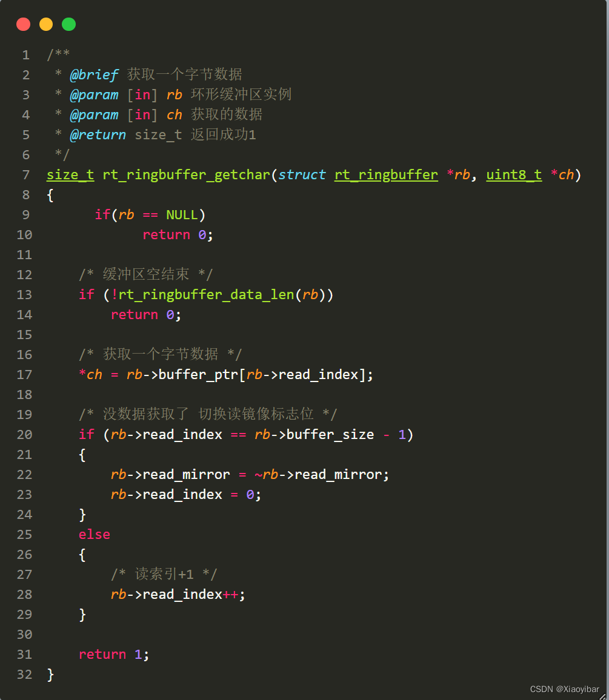
Task: Click the underlined uint8_t type
Action: [x=513, y=174]
